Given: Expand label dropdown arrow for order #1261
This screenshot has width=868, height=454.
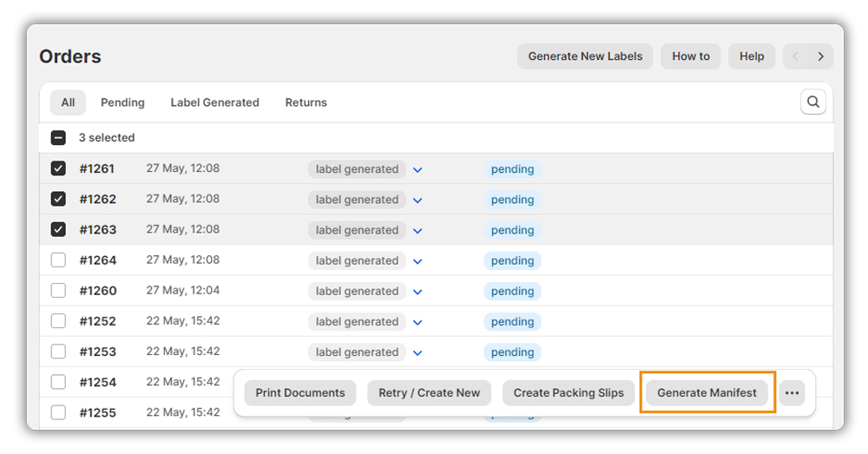Looking at the screenshot, I should point(418,170).
